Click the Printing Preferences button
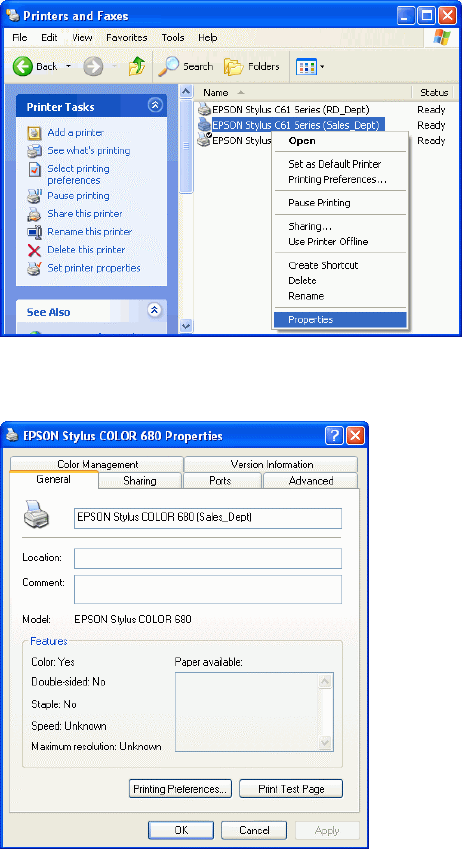The image size is (462, 849). [180, 788]
